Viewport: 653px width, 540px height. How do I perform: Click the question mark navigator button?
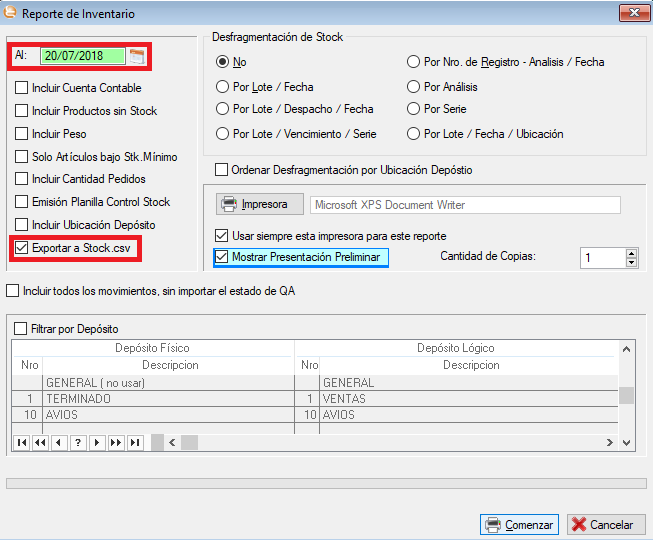[78, 443]
